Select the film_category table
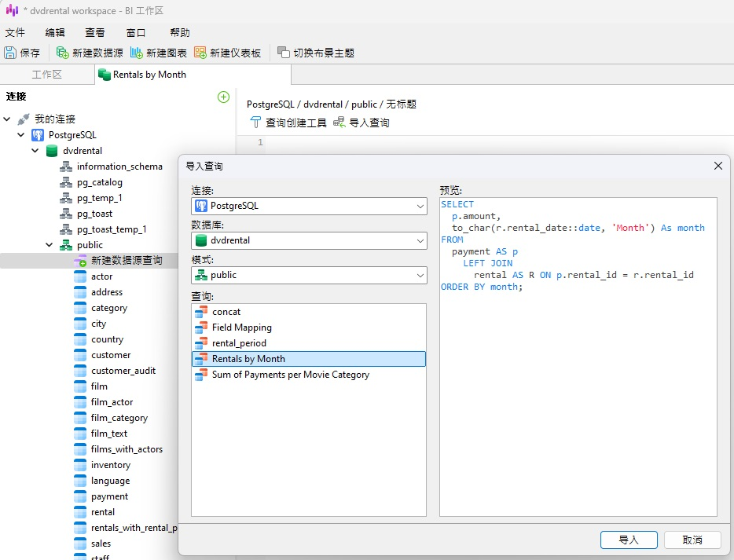 click(x=119, y=418)
